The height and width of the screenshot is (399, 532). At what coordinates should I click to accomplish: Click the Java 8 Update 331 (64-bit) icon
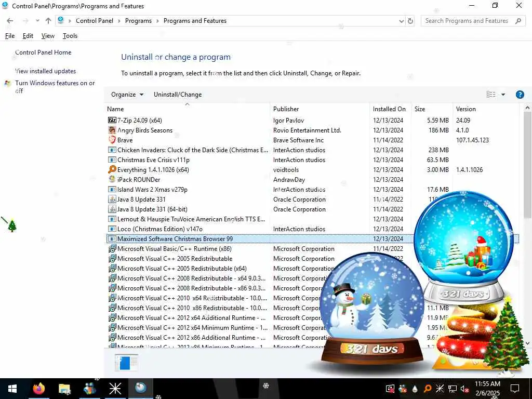click(x=112, y=209)
